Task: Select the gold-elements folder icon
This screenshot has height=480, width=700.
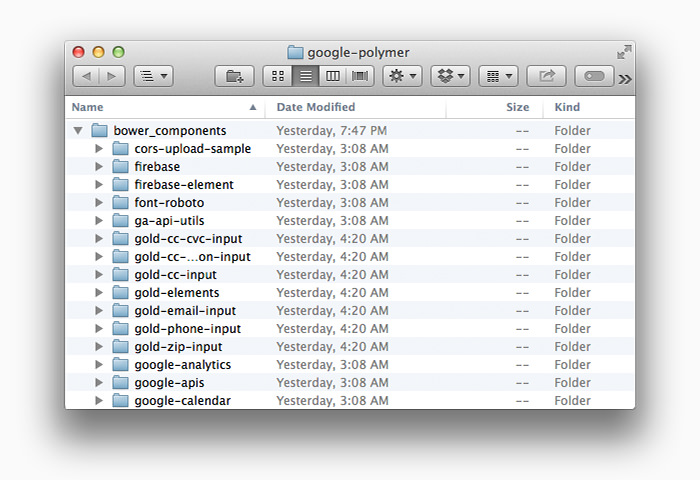Action: tap(120, 292)
